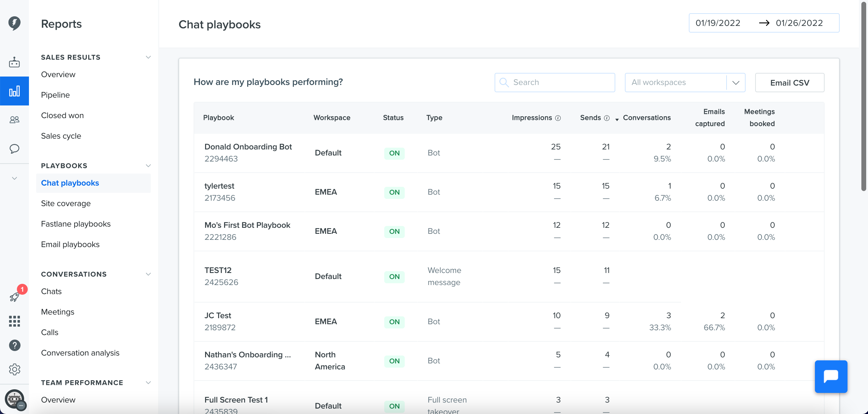The width and height of the screenshot is (868, 414).
Task: Open the app grid icon
Action: click(x=14, y=321)
